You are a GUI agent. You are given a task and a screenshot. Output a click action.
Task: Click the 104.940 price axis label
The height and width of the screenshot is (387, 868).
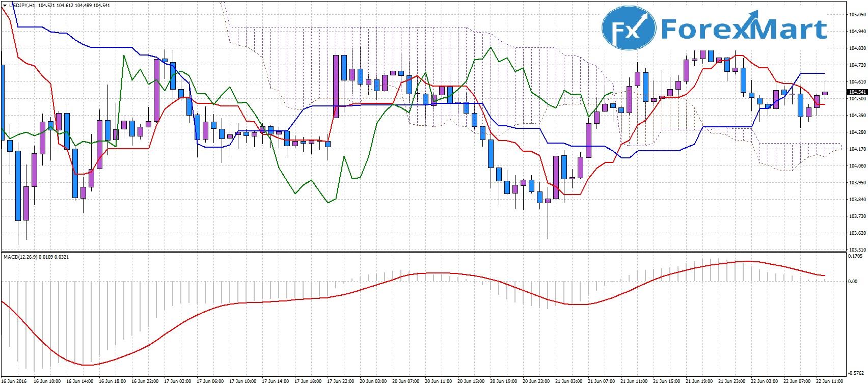pyautogui.click(x=858, y=32)
